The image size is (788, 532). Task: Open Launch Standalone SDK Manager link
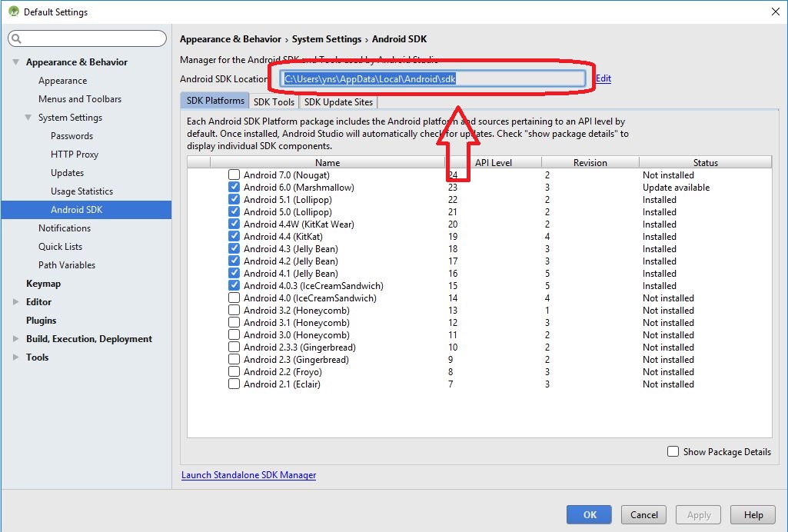point(249,475)
